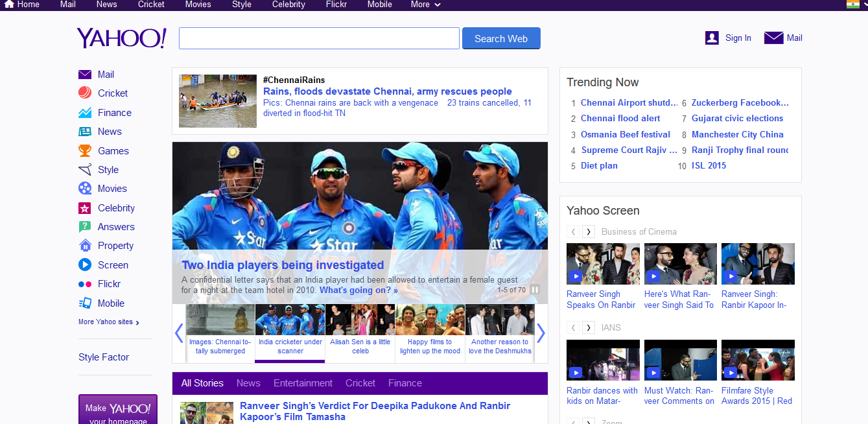Click the web search text box

(319, 38)
